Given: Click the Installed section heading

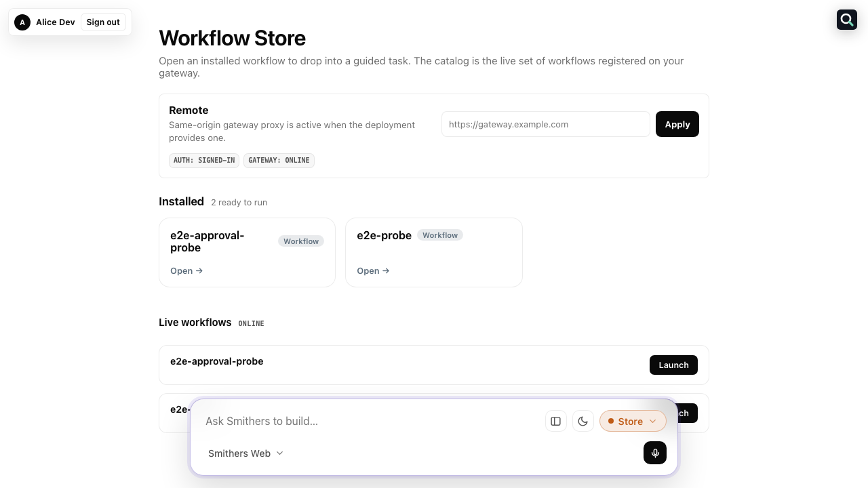Looking at the screenshot, I should click(x=181, y=201).
